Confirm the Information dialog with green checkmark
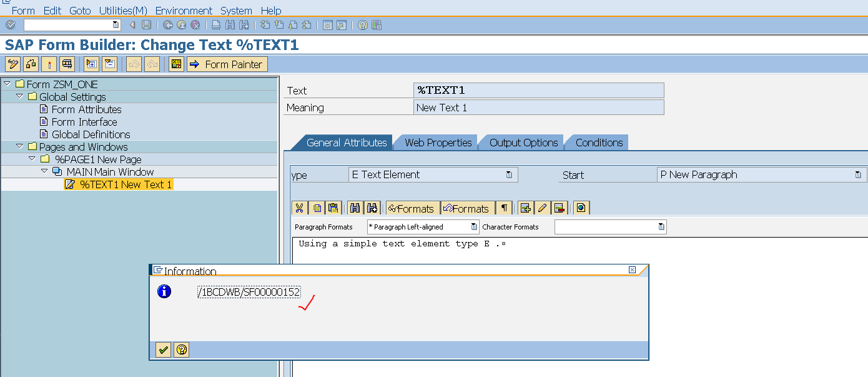 tap(162, 349)
